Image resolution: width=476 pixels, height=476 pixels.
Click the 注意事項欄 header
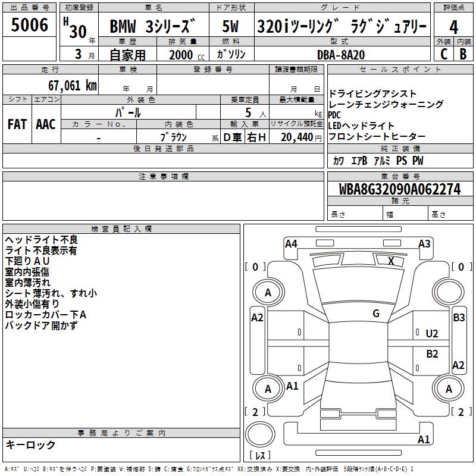(163, 176)
